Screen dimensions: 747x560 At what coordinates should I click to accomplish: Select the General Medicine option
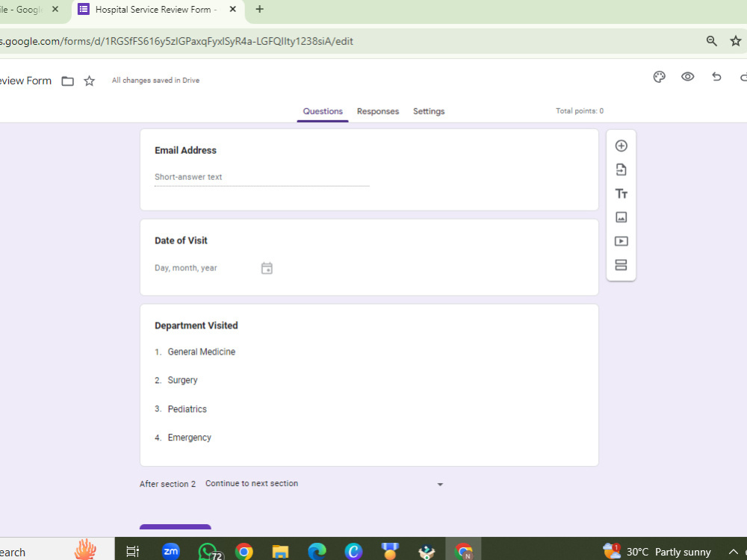[201, 352]
